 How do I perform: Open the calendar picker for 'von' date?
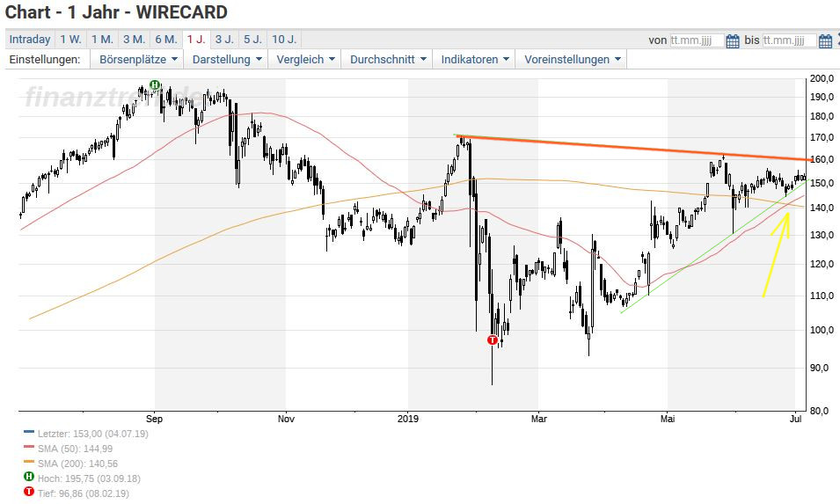click(x=733, y=40)
